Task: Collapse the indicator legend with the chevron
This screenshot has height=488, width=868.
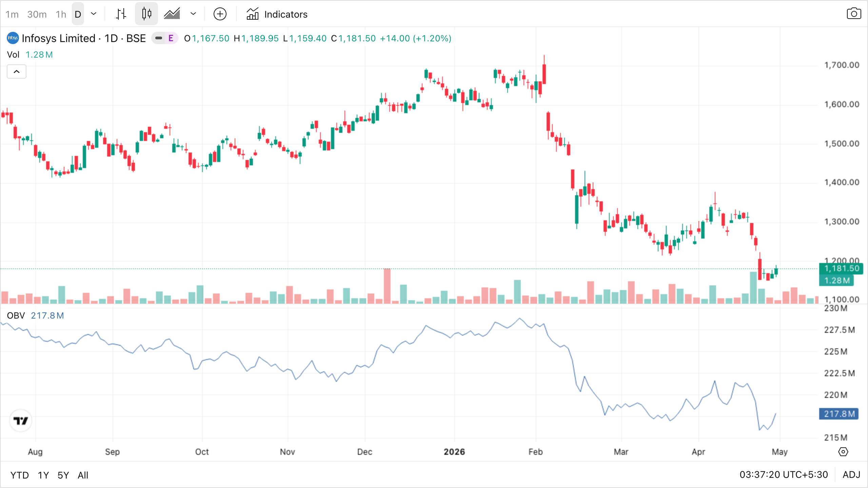Action: [17, 72]
